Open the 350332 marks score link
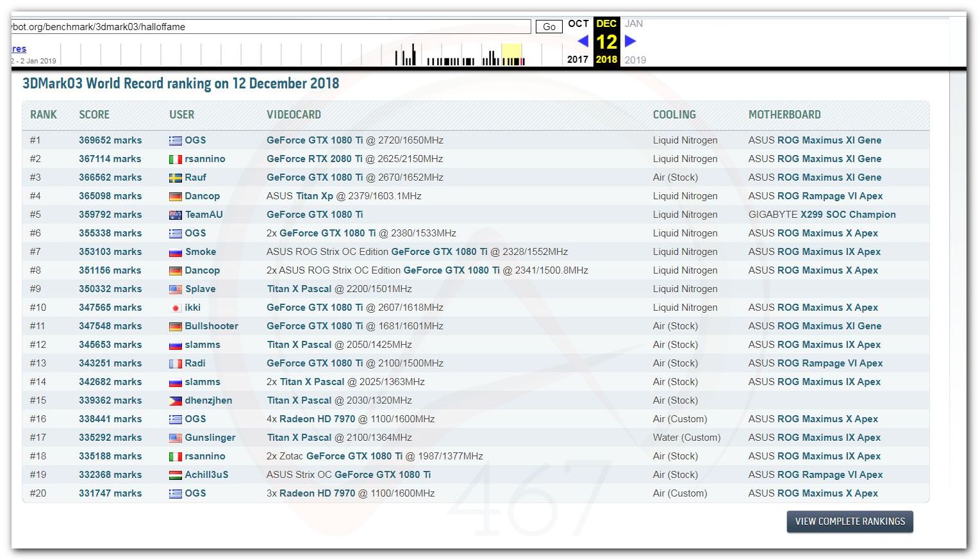The width and height of the screenshot is (978, 560). coord(110,289)
